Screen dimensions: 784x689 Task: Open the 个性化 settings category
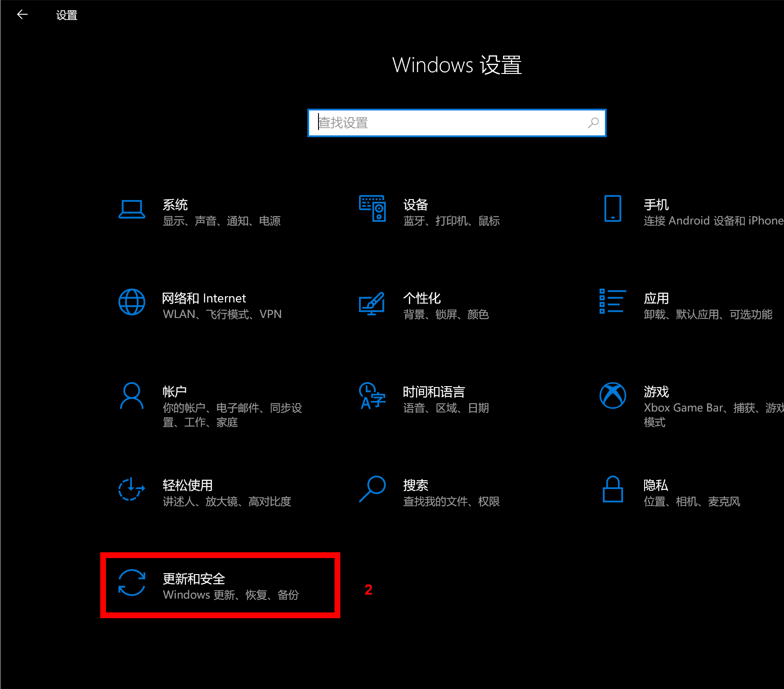pyautogui.click(x=422, y=298)
